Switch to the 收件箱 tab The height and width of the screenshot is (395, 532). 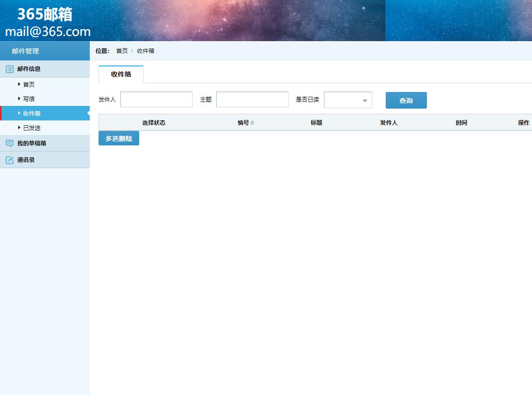click(120, 74)
